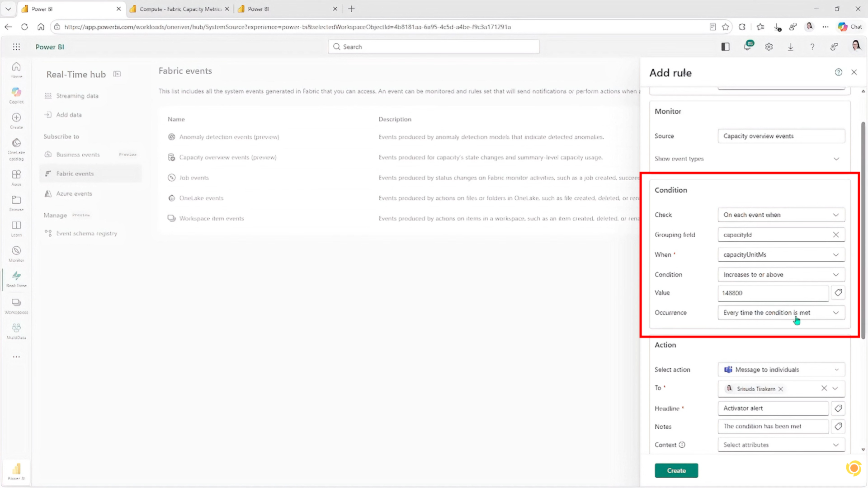868x488 pixels.
Task: Open Browse in the left rail
Action: [x=16, y=203]
